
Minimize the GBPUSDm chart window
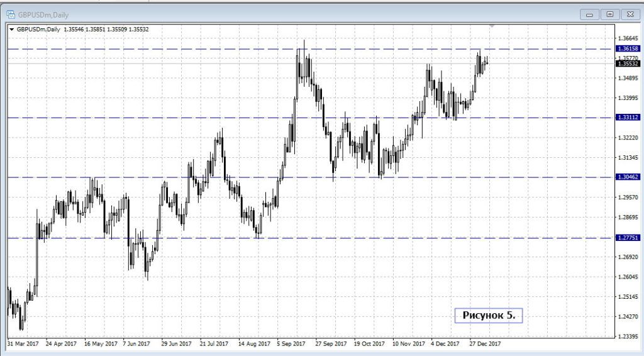tap(589, 13)
